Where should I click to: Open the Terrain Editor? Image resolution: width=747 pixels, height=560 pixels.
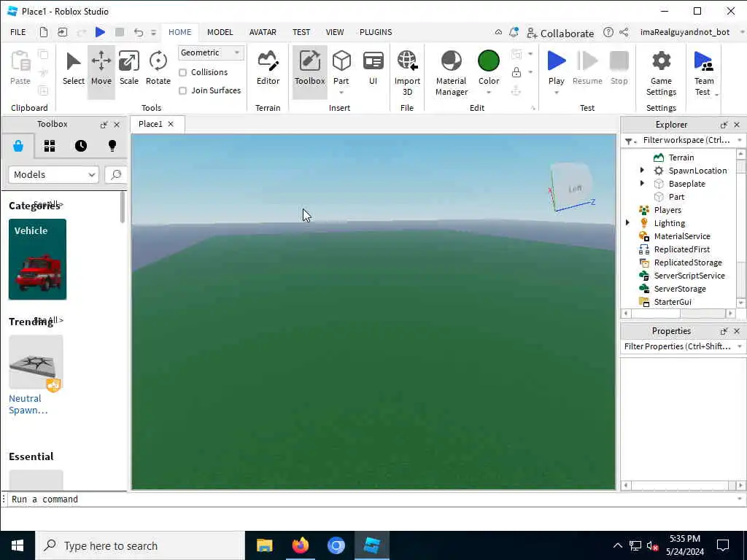(x=268, y=69)
